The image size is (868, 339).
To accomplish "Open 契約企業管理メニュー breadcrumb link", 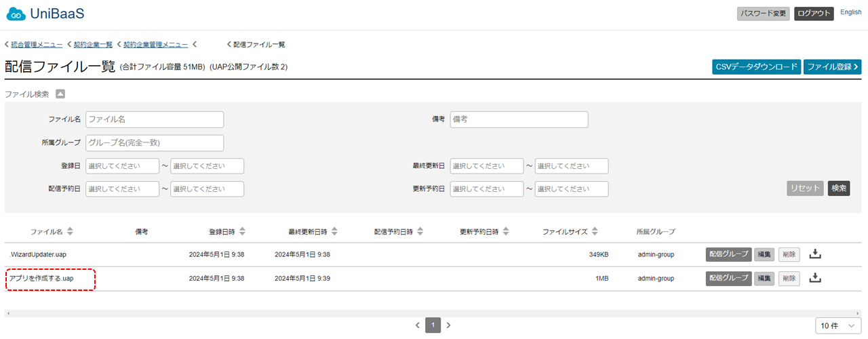I will click(x=155, y=45).
